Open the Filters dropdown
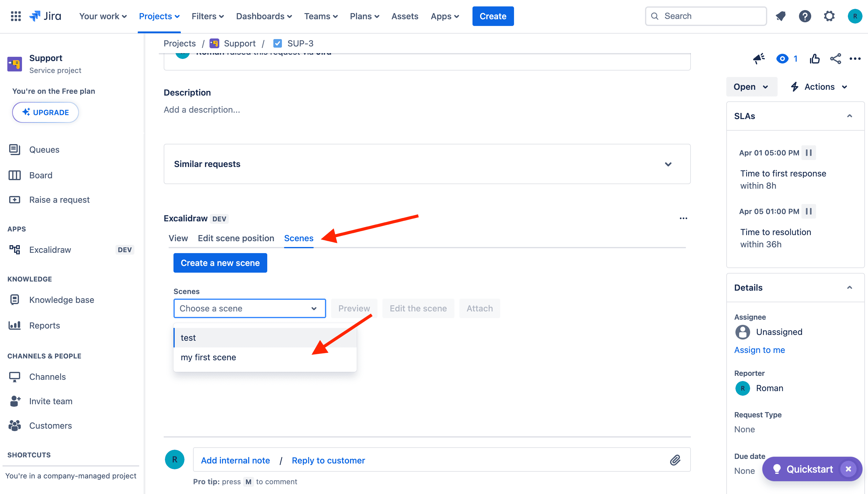This screenshot has height=494, width=868. pos(208,16)
